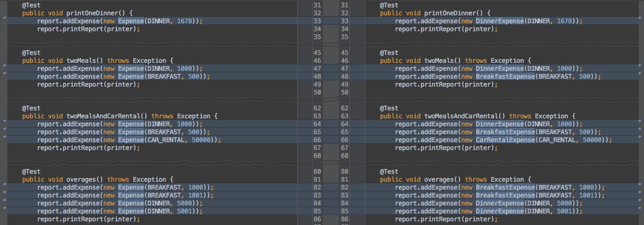Viewport: 644px width, 225px height.
Task: Click line number 33 in left gutter
Action: click(317, 21)
